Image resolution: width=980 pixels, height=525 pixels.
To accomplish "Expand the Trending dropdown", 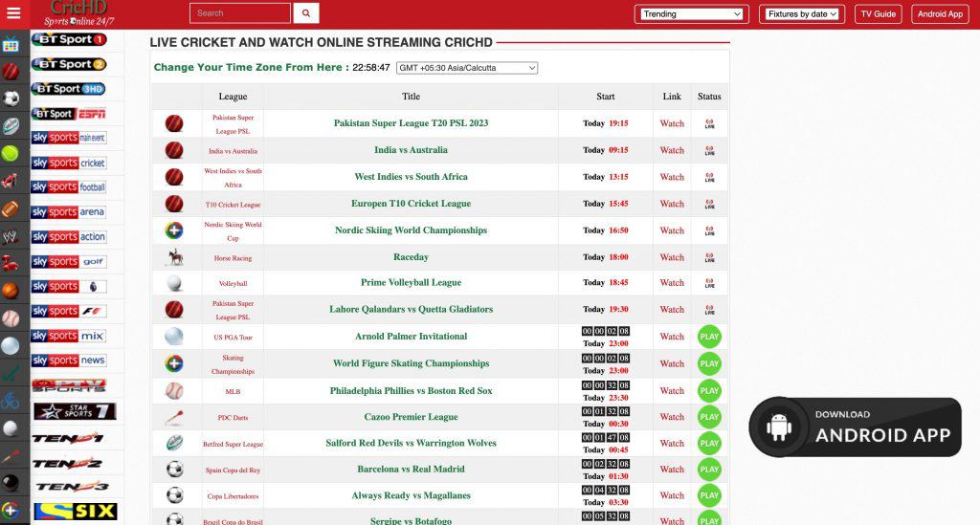I will pos(691,13).
